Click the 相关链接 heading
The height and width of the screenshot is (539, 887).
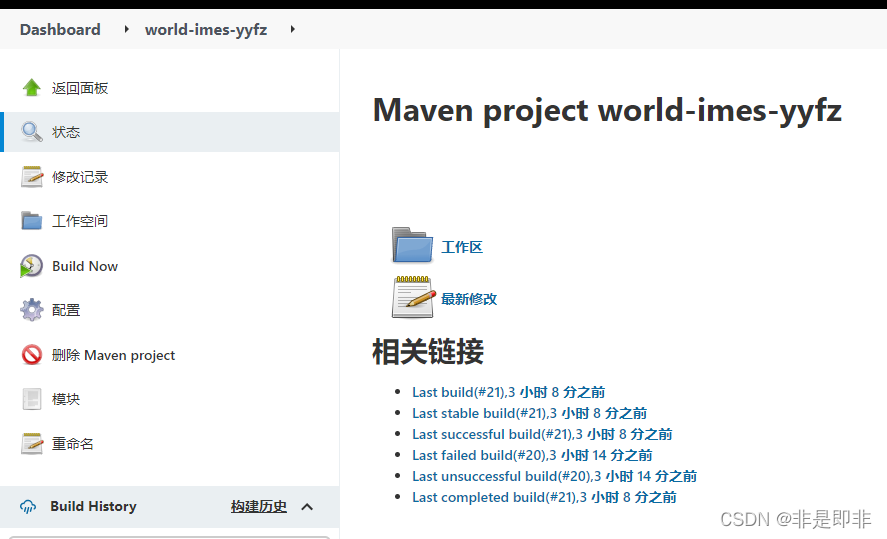428,351
